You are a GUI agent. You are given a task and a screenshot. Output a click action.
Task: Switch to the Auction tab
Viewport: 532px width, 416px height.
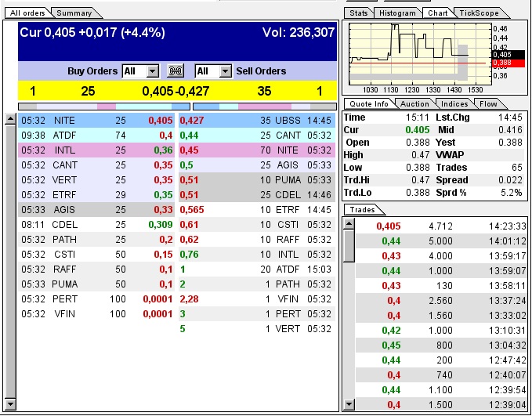click(414, 104)
